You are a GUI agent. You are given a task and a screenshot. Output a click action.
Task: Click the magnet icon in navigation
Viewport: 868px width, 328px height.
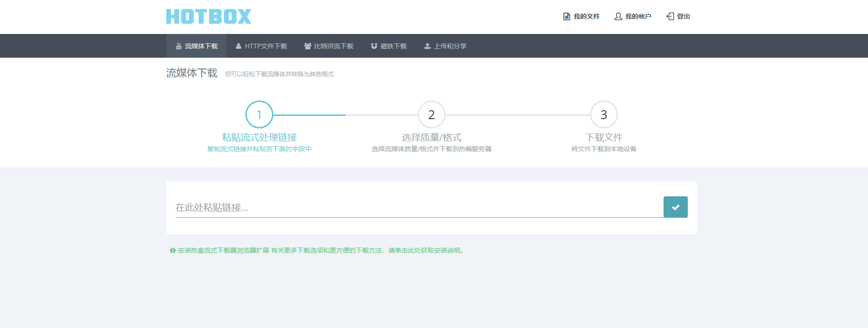pos(374,46)
